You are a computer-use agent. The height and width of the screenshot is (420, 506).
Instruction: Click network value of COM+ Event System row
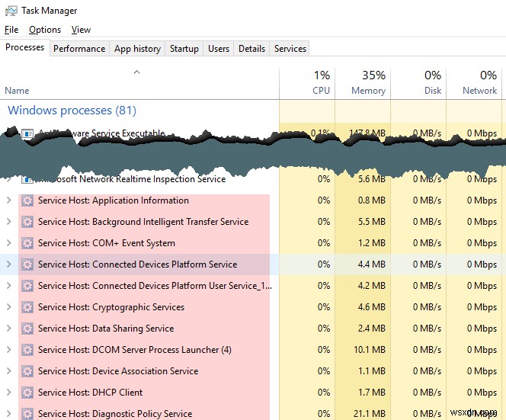482,243
